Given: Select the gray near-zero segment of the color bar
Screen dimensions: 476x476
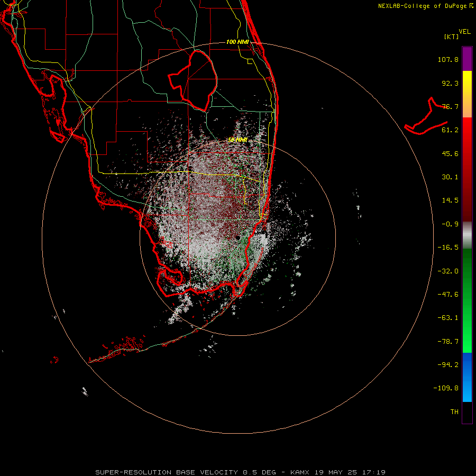Looking at the screenshot, I should (467, 235).
